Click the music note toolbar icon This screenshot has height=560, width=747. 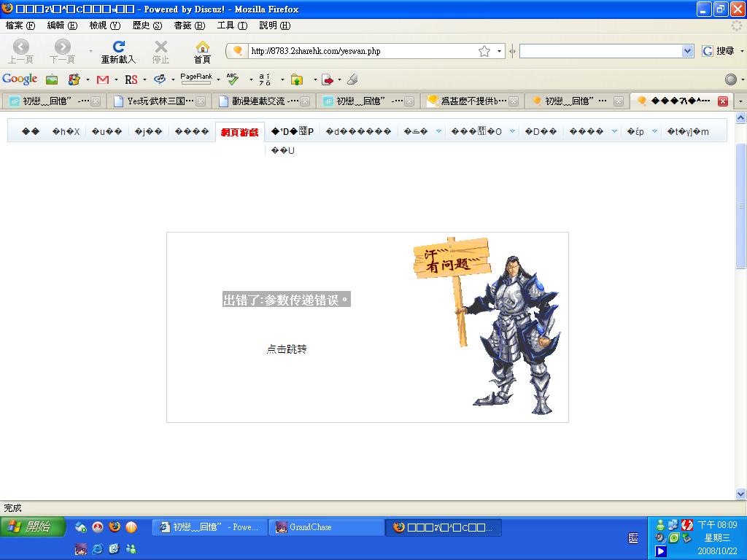click(x=160, y=79)
